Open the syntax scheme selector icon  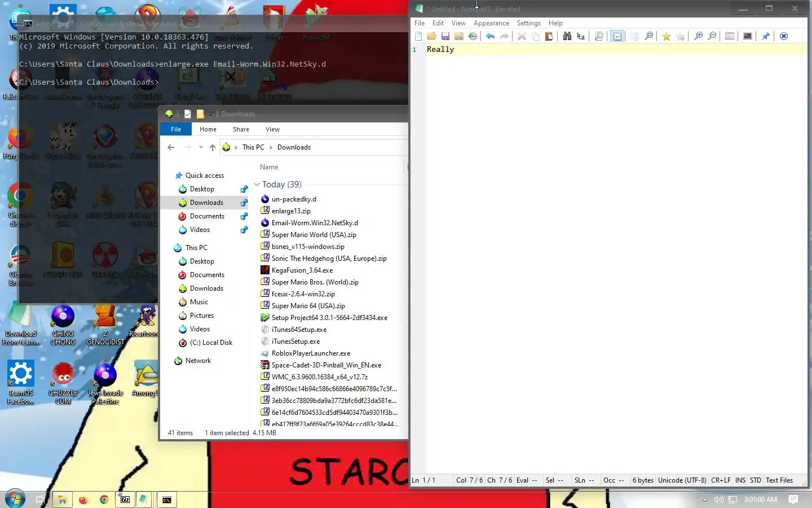coord(729,36)
